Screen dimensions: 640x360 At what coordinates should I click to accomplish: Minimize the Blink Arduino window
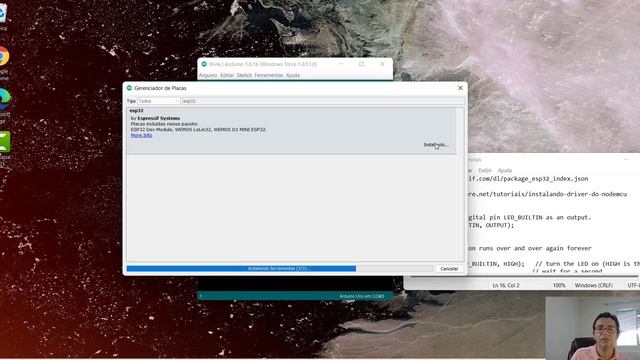click(x=341, y=64)
